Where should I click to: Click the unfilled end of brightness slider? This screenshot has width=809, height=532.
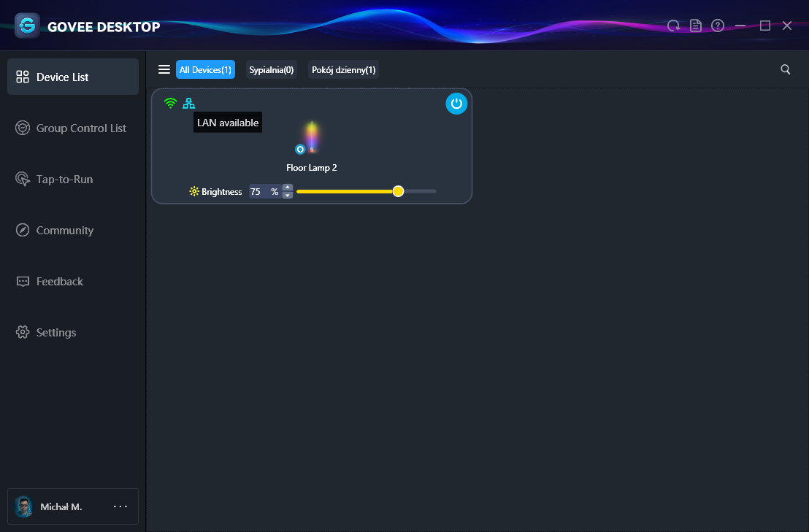[420, 191]
